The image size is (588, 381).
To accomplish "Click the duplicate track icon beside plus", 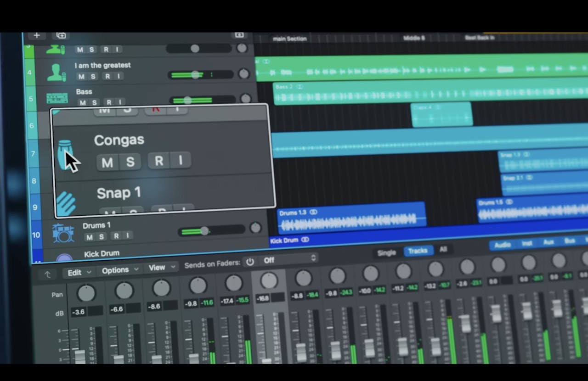I will pyautogui.click(x=61, y=35).
